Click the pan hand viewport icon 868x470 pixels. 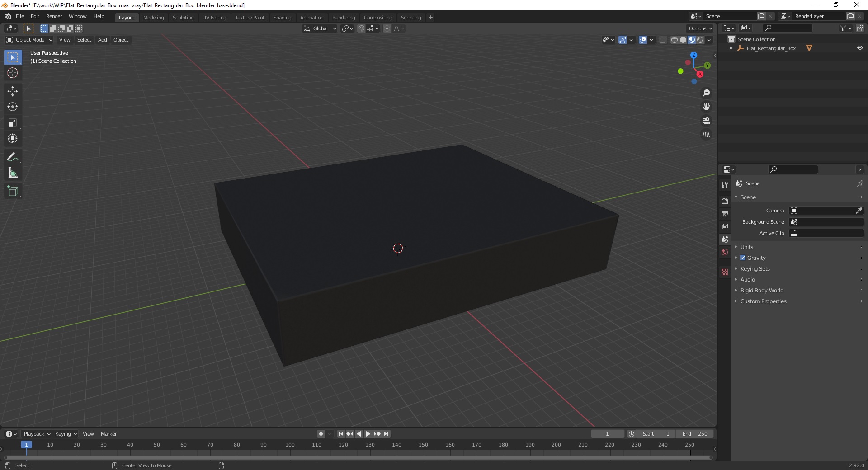pos(706,107)
